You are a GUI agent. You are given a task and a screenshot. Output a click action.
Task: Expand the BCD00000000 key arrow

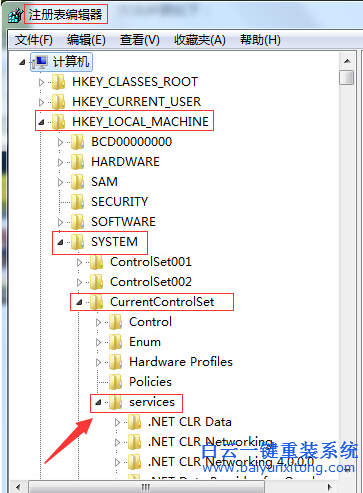pos(60,143)
